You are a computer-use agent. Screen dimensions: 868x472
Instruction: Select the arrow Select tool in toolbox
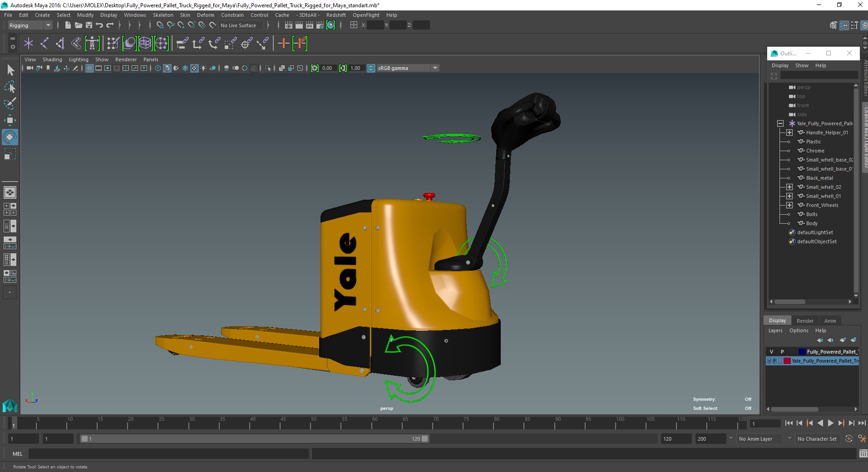10,70
